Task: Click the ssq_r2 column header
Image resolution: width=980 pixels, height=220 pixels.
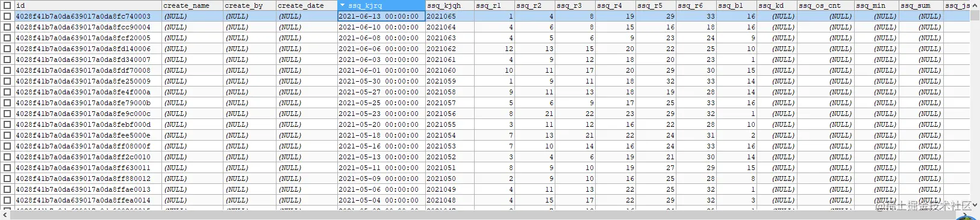Action: tap(534, 5)
